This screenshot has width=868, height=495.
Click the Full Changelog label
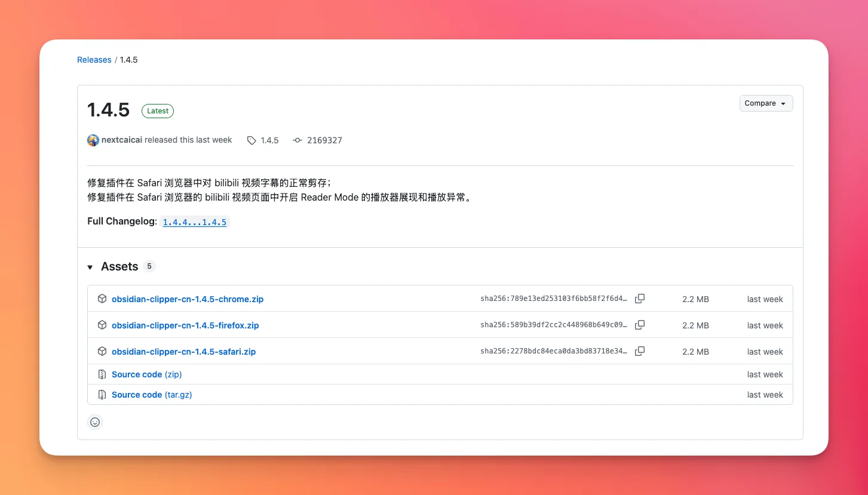tap(122, 222)
